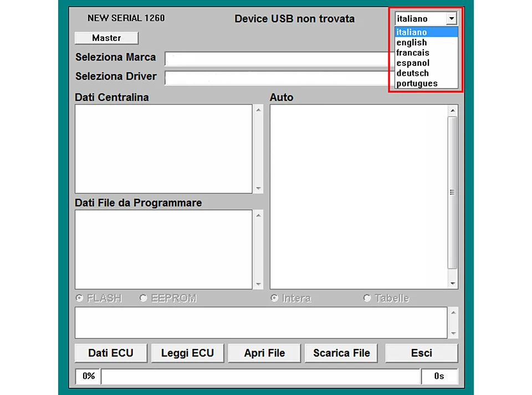Click Dati File da Programmare scroll down arrow
The height and width of the screenshot is (395, 532).
[x=259, y=284]
